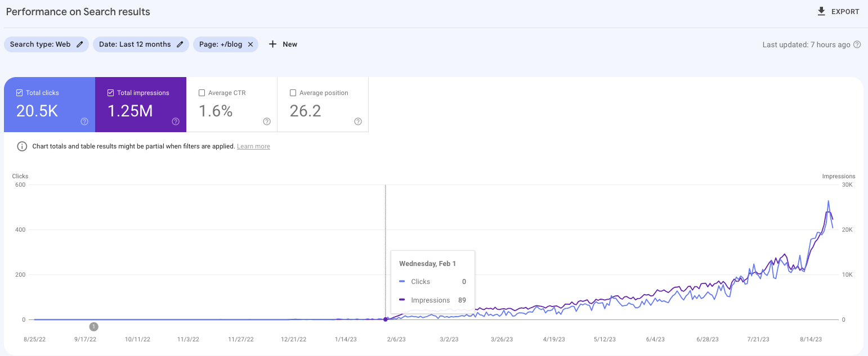Open the Page: +/blog filter chip
Screen dimensions: 868x356
point(221,44)
